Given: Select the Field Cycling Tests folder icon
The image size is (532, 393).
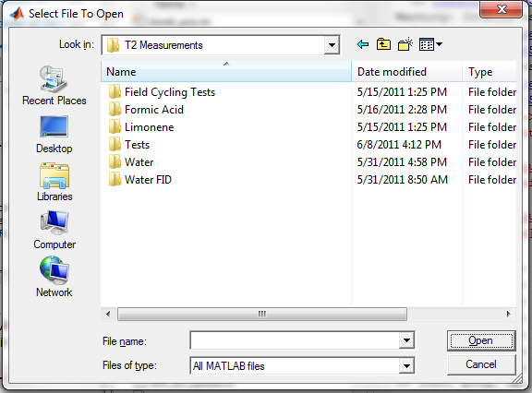Looking at the screenshot, I should pyautogui.click(x=115, y=92).
